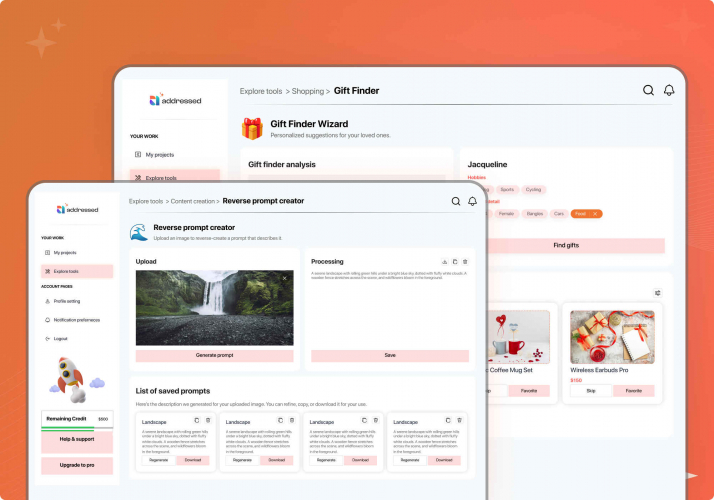Delete the Processing prompt with the trash icon

point(465,262)
